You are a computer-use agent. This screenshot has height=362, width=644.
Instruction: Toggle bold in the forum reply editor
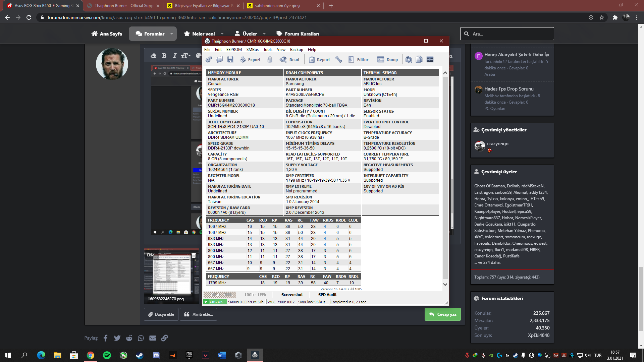pos(164,56)
